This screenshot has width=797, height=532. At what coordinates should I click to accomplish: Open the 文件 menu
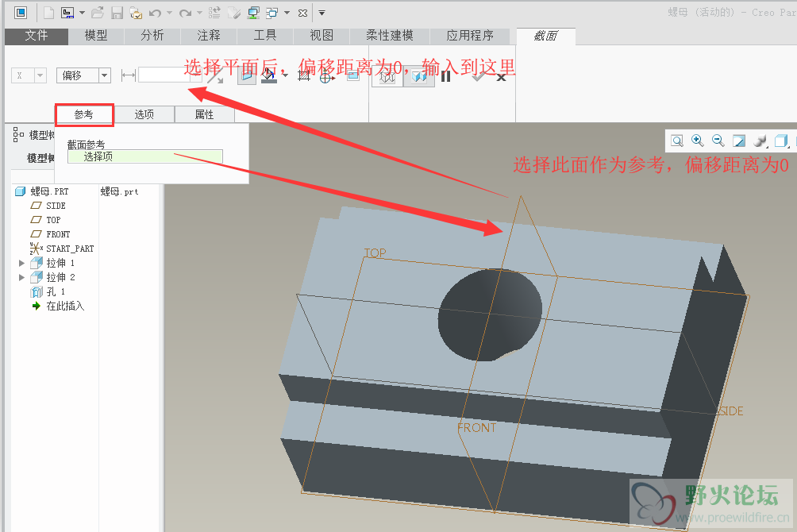point(36,36)
